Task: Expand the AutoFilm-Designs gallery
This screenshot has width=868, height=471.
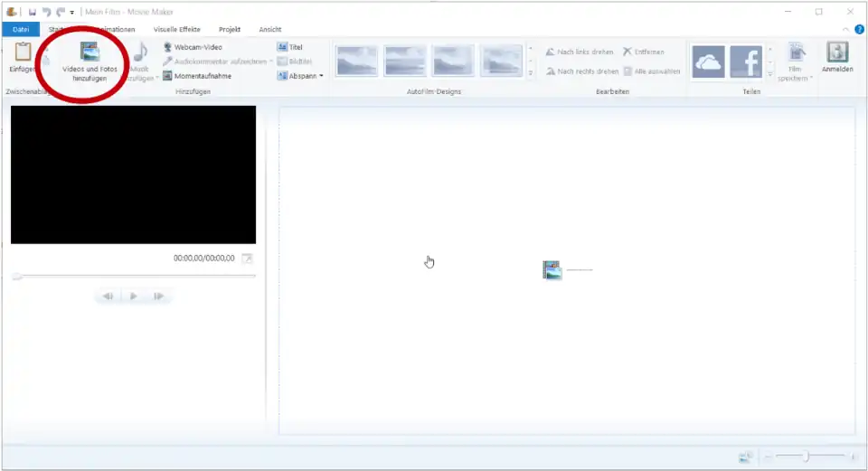Action: click(x=530, y=73)
